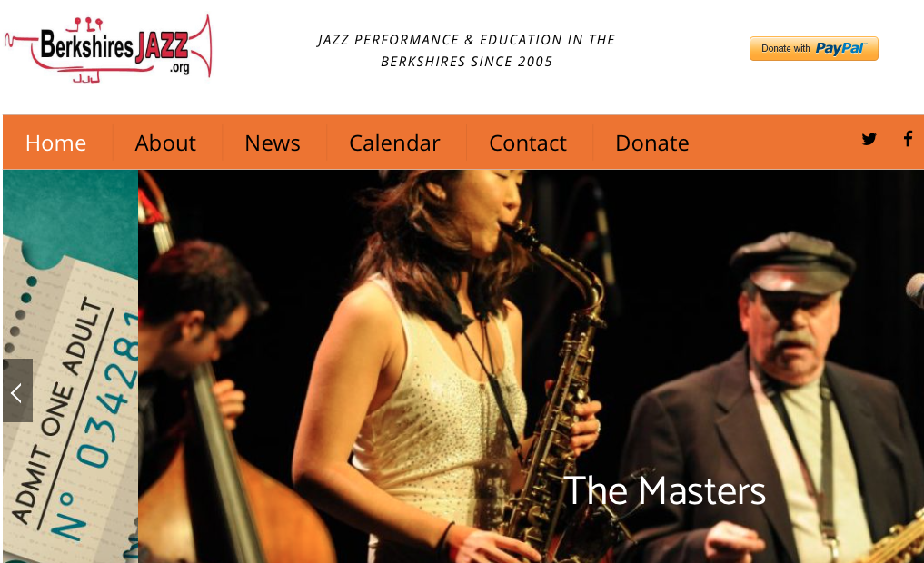Open the News menu item

point(273,143)
